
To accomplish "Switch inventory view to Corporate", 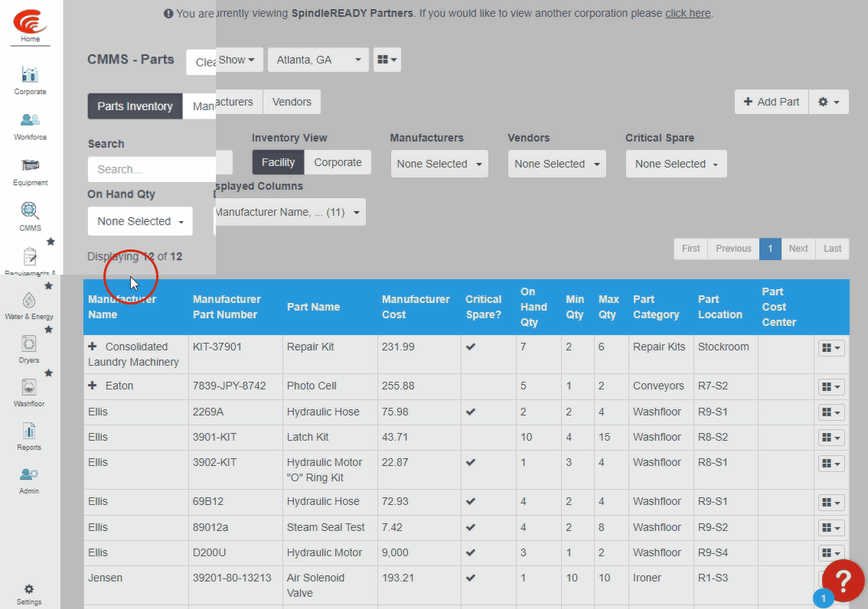I will pos(338,163).
